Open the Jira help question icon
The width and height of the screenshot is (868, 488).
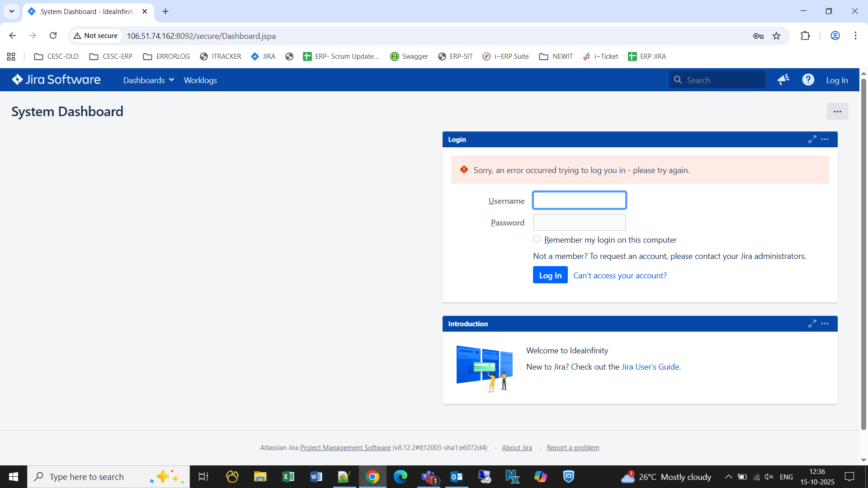[x=808, y=80]
